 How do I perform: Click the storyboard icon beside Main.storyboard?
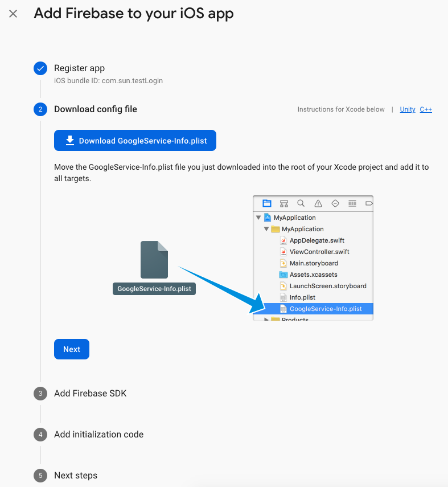pos(283,263)
